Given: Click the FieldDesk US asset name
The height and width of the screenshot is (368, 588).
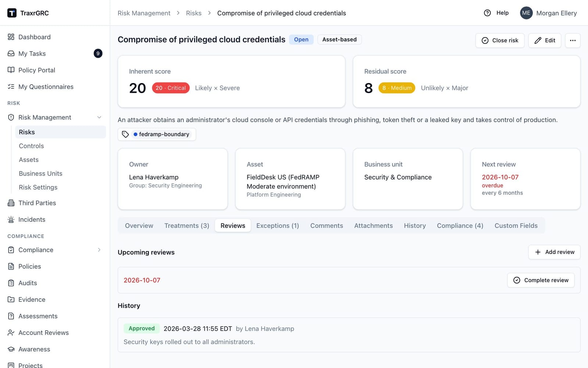Looking at the screenshot, I should point(283,182).
